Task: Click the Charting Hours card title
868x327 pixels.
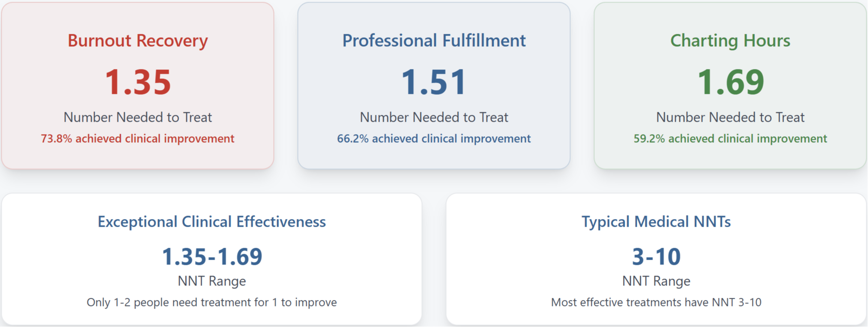Action: (x=730, y=40)
